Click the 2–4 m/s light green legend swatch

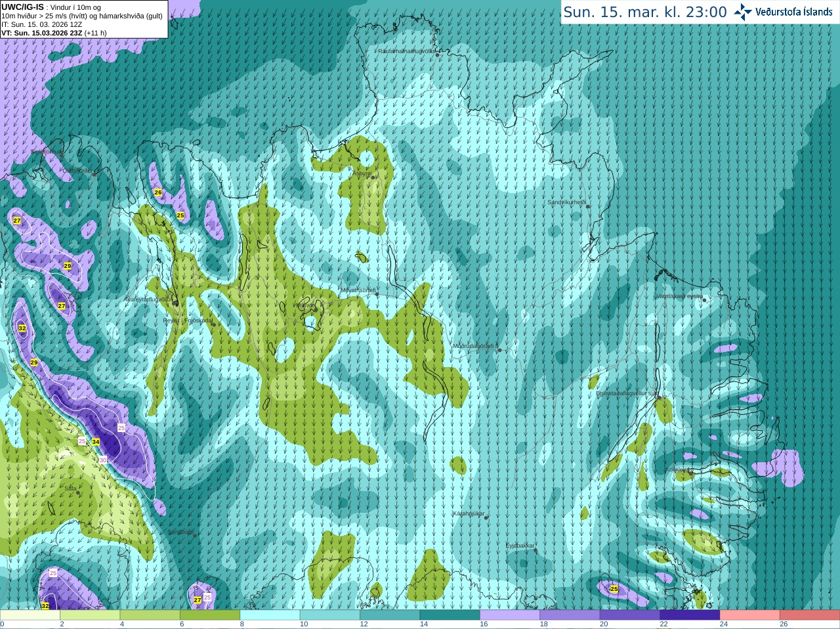click(x=90, y=615)
